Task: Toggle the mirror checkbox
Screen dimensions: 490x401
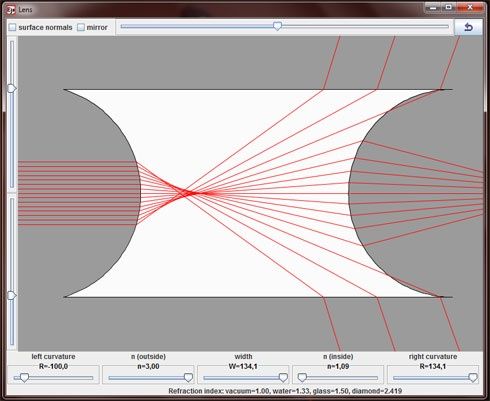Action: [81, 27]
